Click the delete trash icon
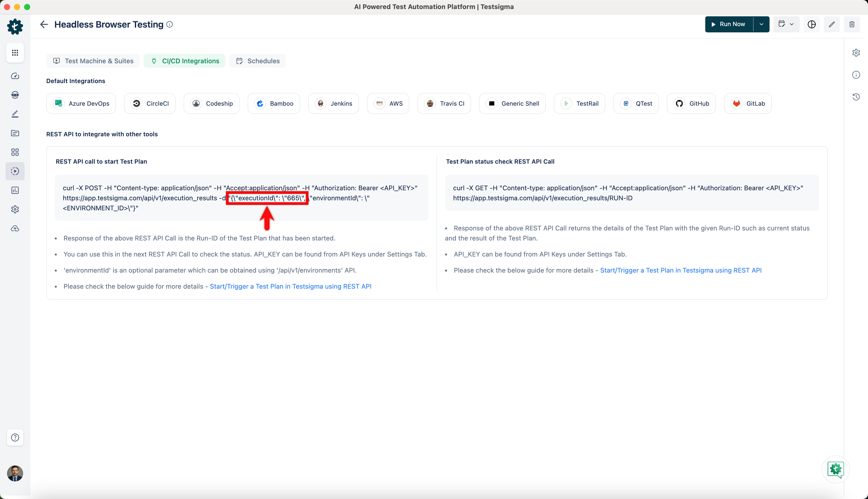This screenshot has width=868, height=499. click(x=851, y=24)
